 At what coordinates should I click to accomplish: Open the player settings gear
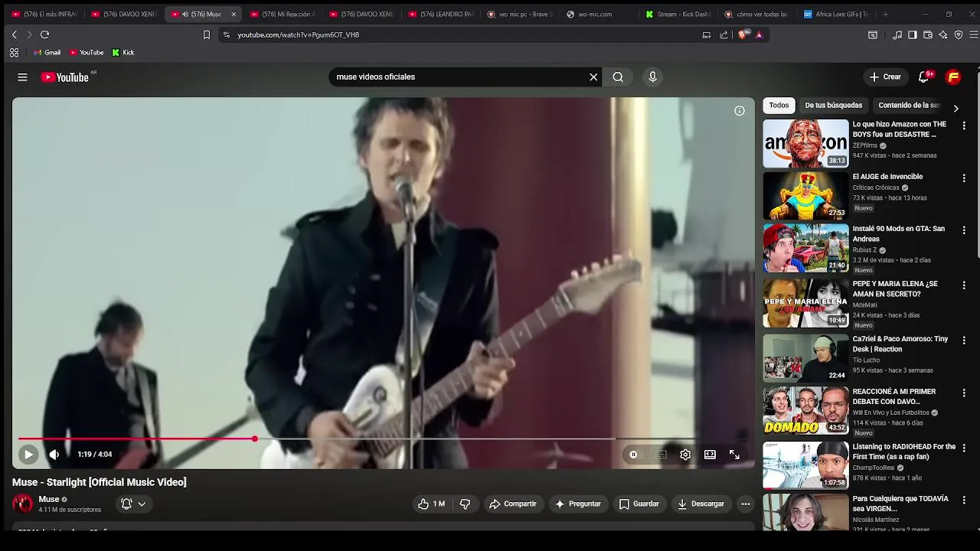[x=685, y=455]
